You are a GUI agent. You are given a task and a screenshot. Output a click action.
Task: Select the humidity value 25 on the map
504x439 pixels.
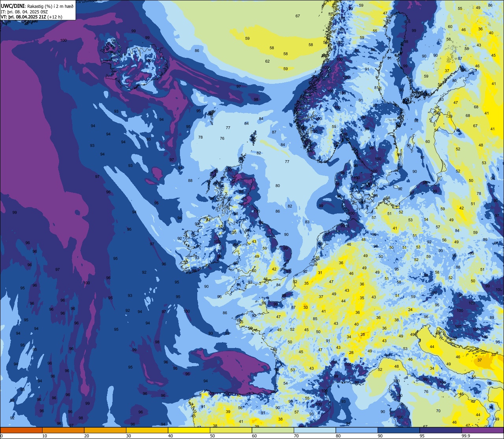tap(363, 335)
